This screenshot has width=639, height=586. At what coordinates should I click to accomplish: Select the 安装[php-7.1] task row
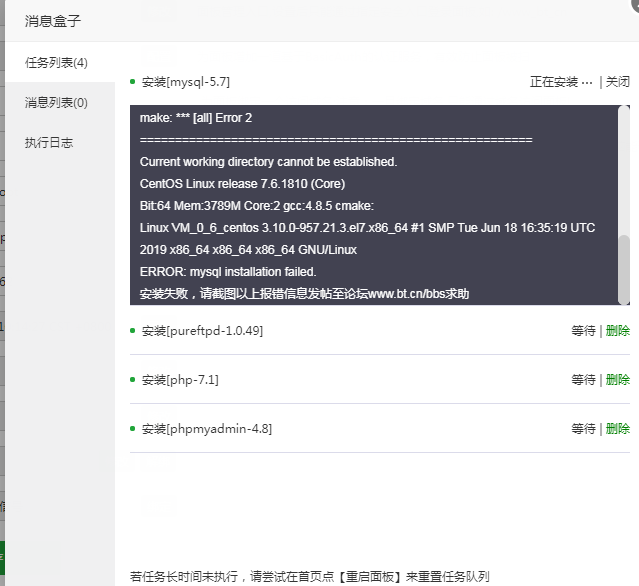pos(380,379)
